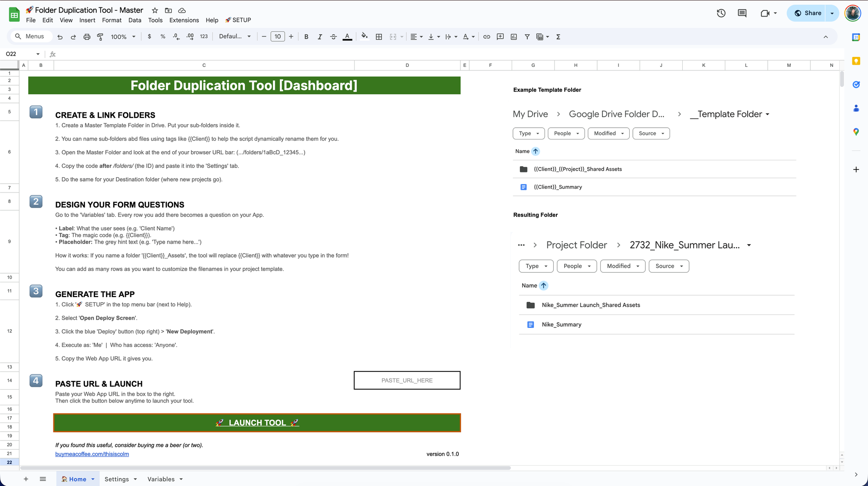Open version history clock icon
868x486 pixels.
pos(721,13)
